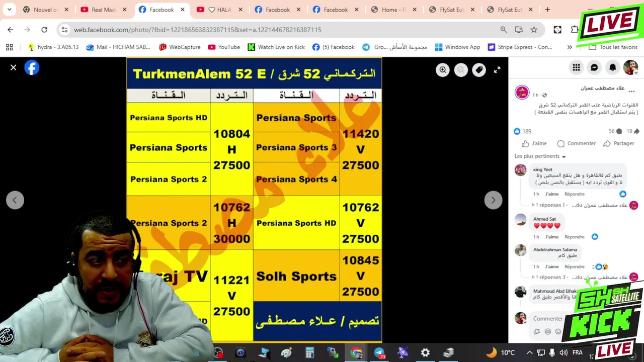Like Abdelrahman Salama's comment
This screenshot has height=362, width=644.
(x=552, y=267)
